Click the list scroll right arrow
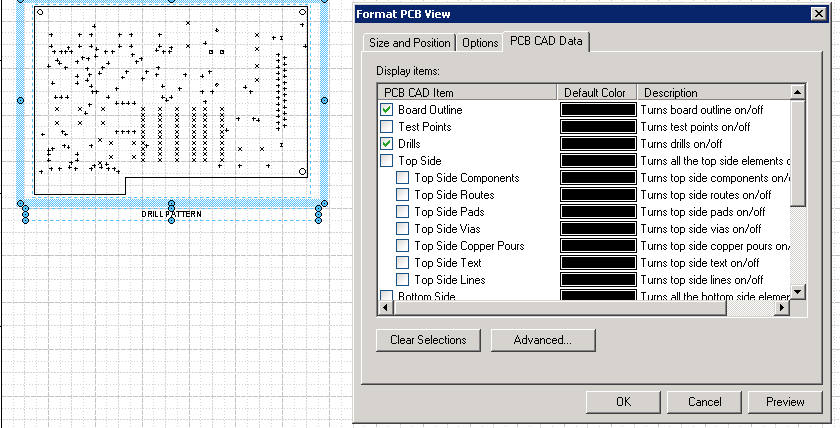 782,307
